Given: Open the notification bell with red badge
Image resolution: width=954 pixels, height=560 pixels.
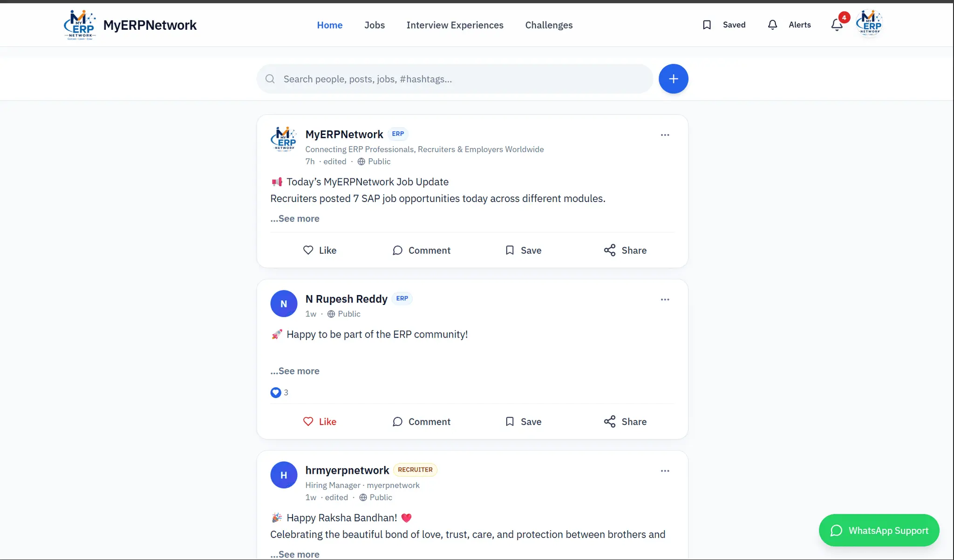Looking at the screenshot, I should point(837,25).
